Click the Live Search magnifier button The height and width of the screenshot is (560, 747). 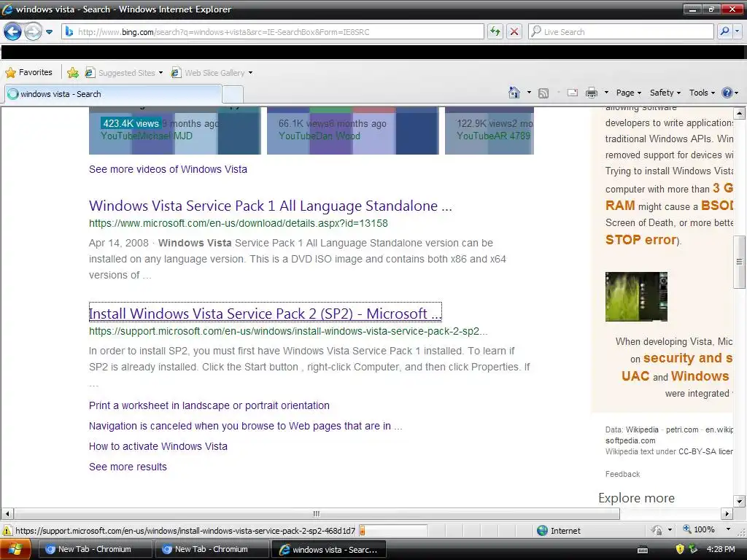point(724,31)
